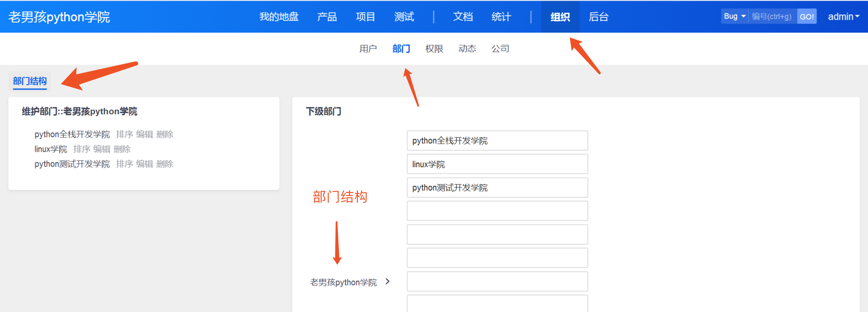868x312 pixels.
Task: Click the GO! search button
Action: (806, 17)
